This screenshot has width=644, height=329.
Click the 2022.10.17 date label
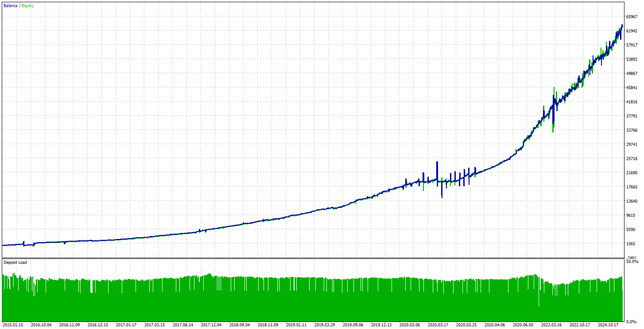[x=580, y=325]
